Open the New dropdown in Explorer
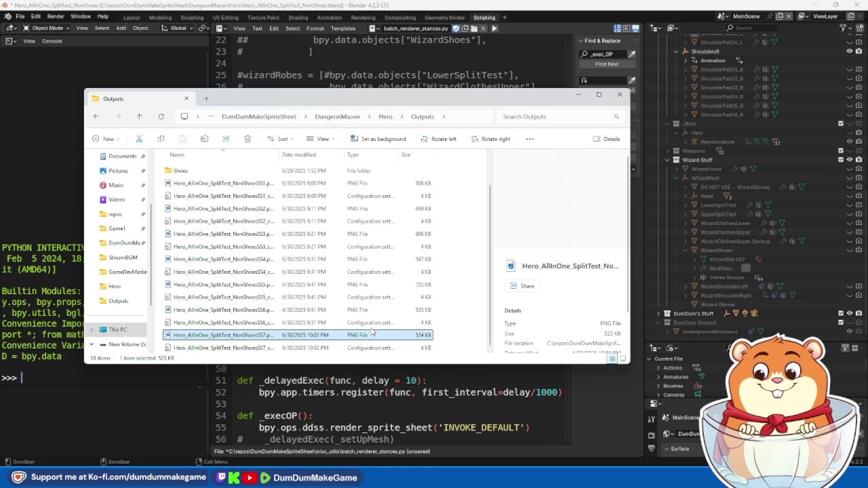 pyautogui.click(x=105, y=139)
